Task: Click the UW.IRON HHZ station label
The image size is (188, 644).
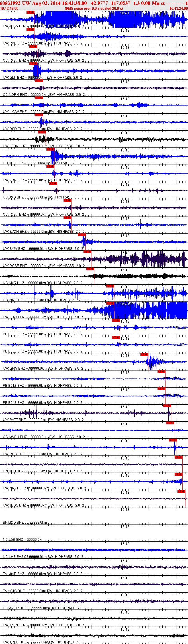Action: (x=43, y=625)
